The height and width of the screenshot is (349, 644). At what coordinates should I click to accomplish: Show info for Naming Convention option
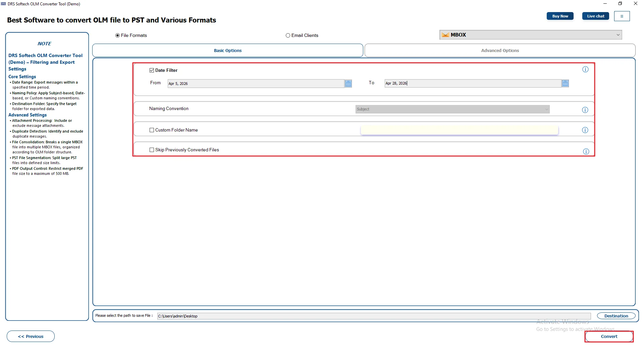tap(585, 110)
